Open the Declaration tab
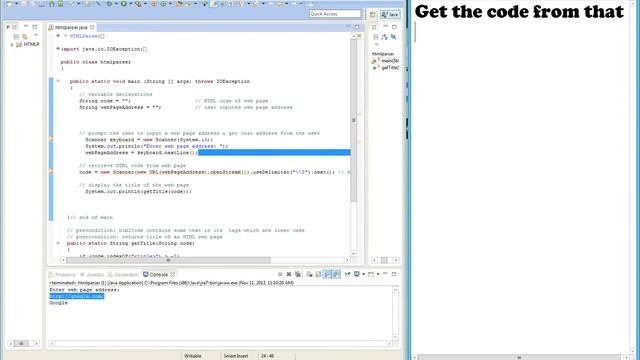This screenshot has width=640, height=360. click(123, 275)
